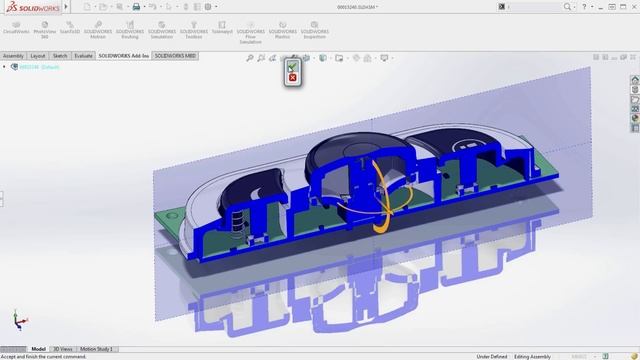Enable SOLIDWORKS Plastics add-in

pos(282,30)
